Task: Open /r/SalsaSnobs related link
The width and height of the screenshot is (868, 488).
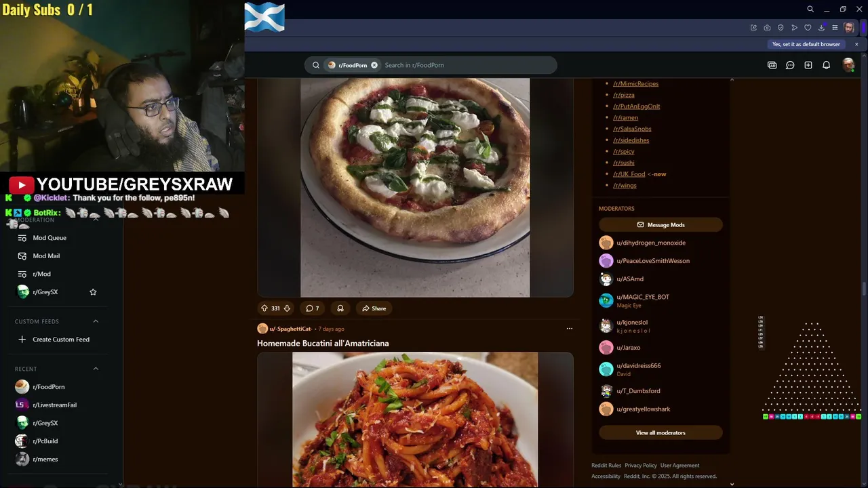Action: tap(632, 129)
